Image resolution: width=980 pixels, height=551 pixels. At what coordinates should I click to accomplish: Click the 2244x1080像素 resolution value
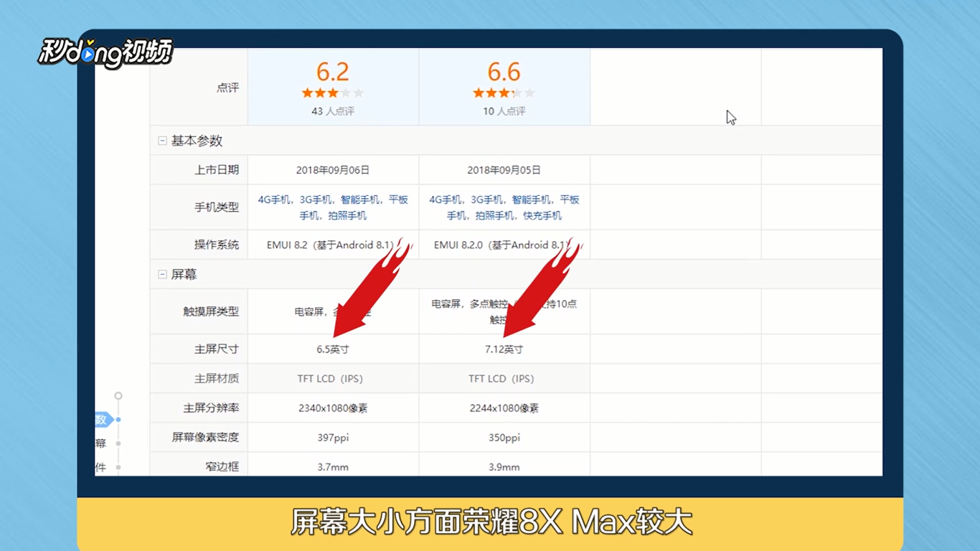coord(504,408)
